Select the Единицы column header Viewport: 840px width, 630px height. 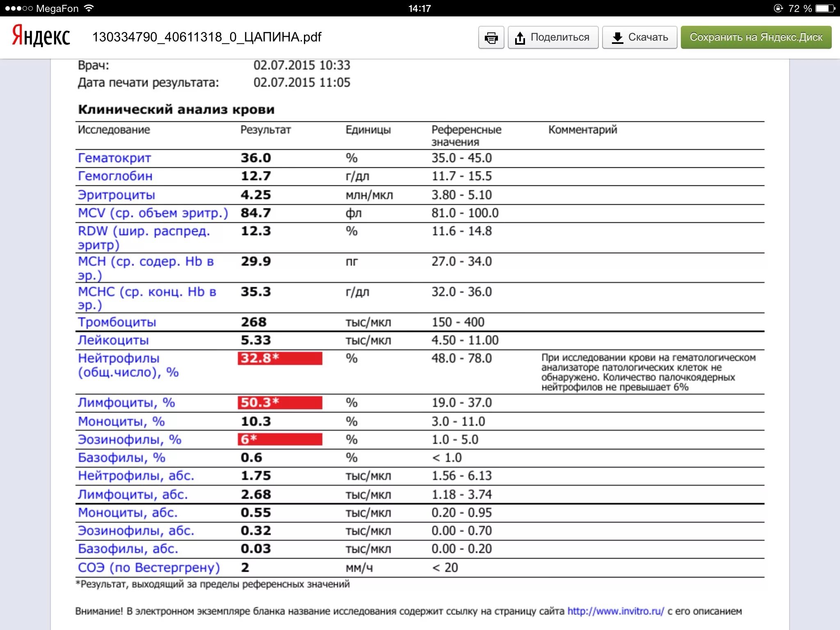(368, 130)
